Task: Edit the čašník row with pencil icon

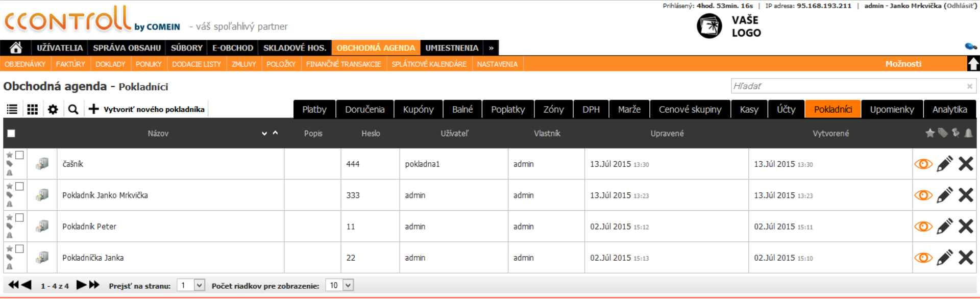Action: point(944,164)
